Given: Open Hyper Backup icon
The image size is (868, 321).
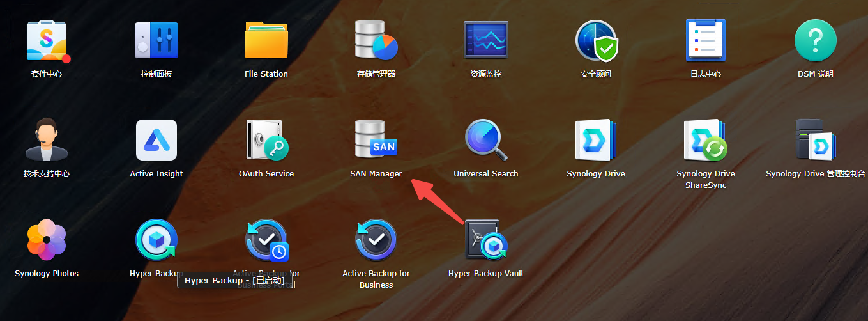Looking at the screenshot, I should pos(156,240).
